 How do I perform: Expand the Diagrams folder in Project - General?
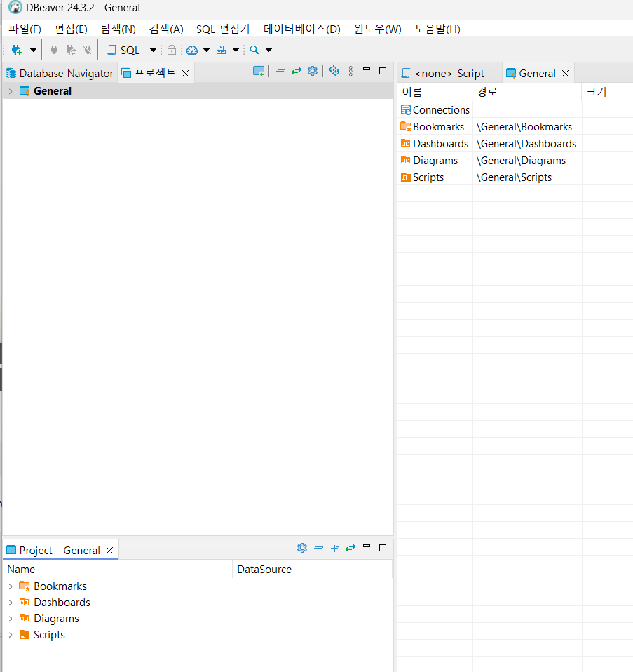pyautogui.click(x=11, y=619)
